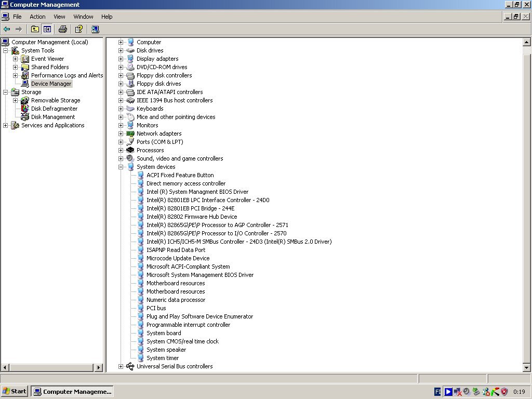Collapse the System Tools node
Screen dimensions: 532x399
click(x=5, y=50)
